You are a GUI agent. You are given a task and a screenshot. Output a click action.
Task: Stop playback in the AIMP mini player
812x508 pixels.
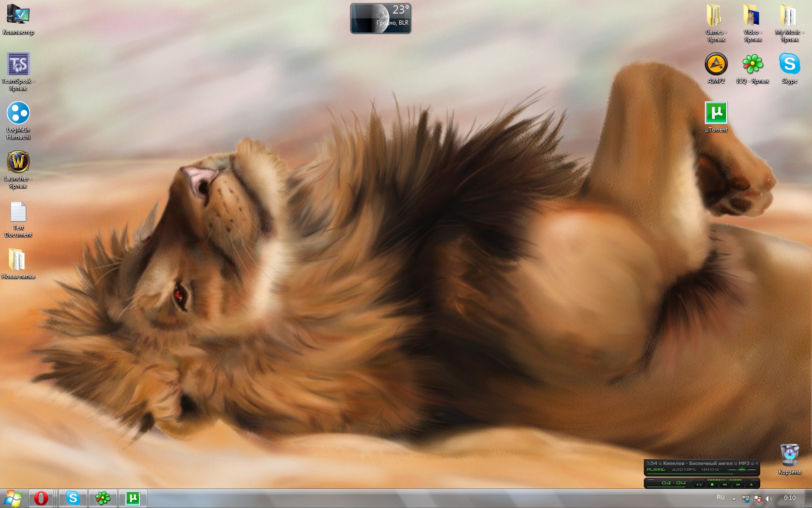click(712, 484)
